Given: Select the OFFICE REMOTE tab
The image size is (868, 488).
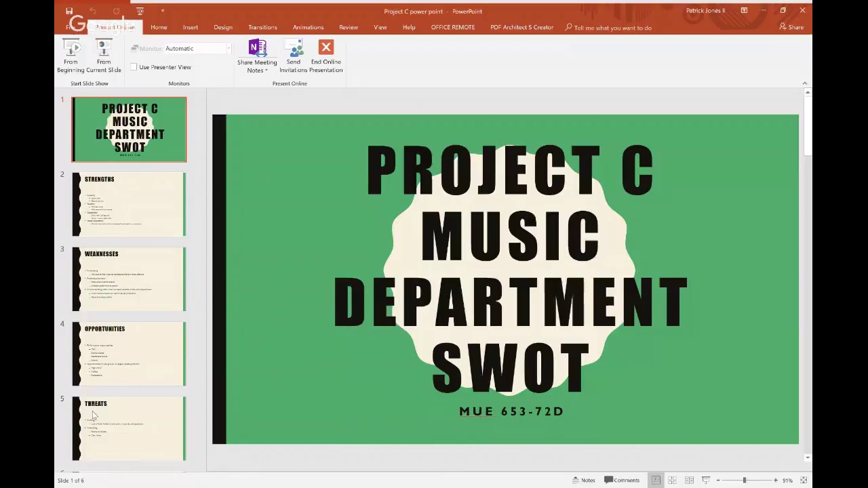Looking at the screenshot, I should (x=453, y=27).
